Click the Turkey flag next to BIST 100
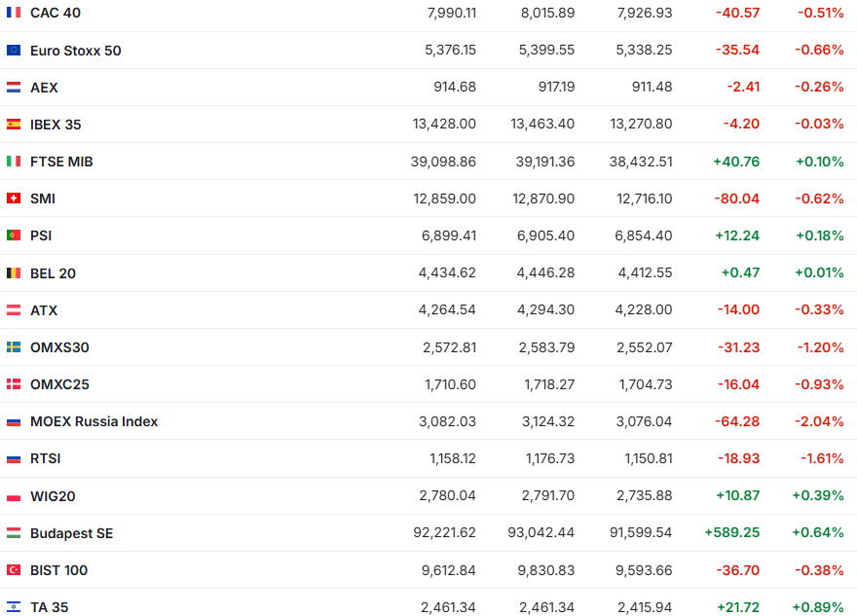 (x=14, y=570)
